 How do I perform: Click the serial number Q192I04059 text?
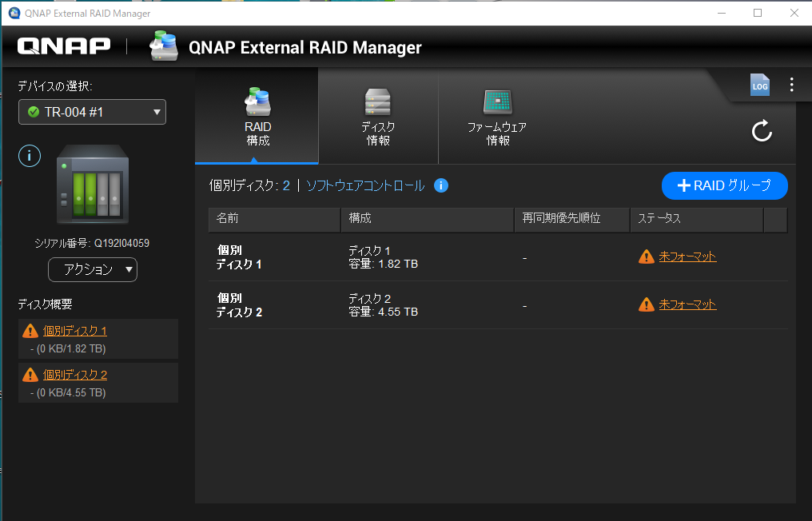[121, 244]
